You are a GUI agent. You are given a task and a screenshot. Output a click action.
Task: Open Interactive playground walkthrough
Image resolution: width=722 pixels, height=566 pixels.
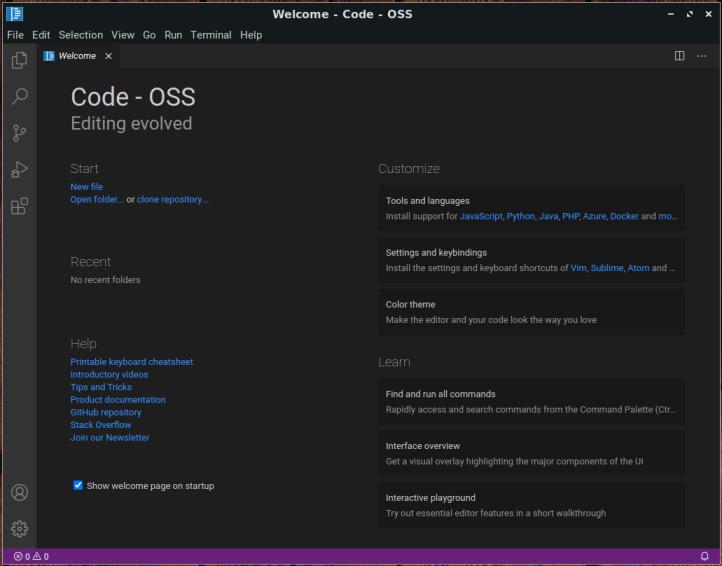pyautogui.click(x=531, y=505)
